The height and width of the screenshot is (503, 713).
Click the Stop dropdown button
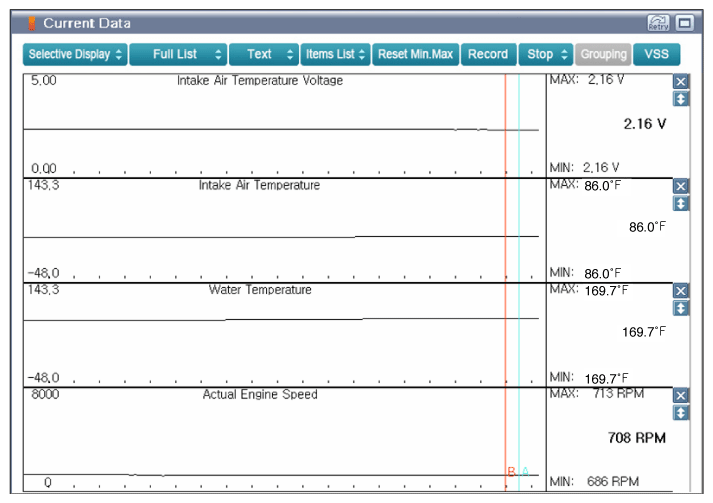click(547, 54)
